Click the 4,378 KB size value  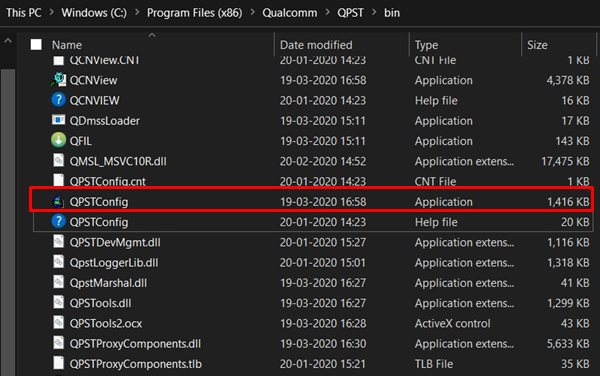(x=568, y=80)
